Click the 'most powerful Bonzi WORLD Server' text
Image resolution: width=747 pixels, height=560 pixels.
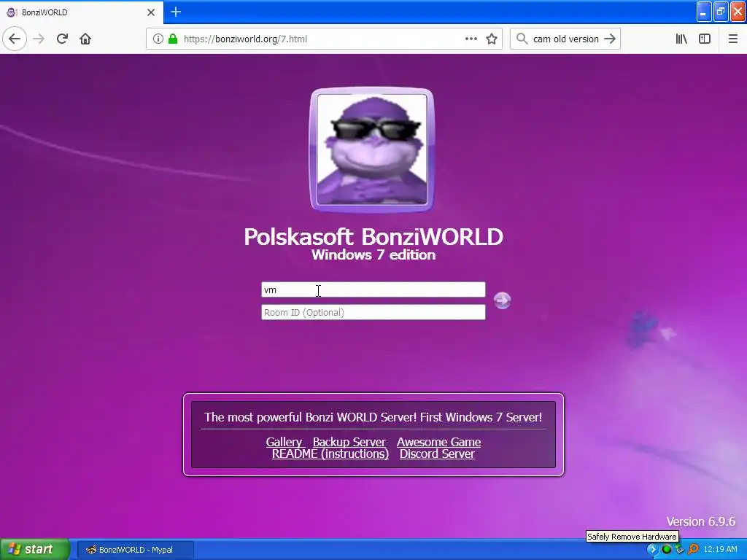pyautogui.click(x=373, y=417)
